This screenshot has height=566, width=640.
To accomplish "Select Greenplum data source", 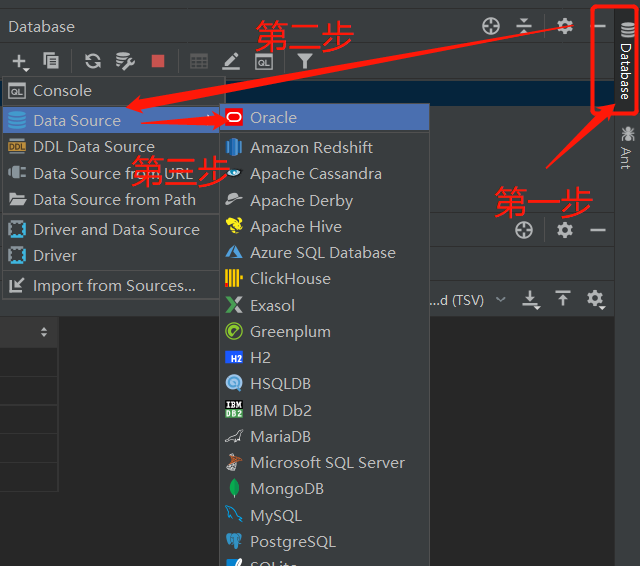I will pyautogui.click(x=324, y=332).
